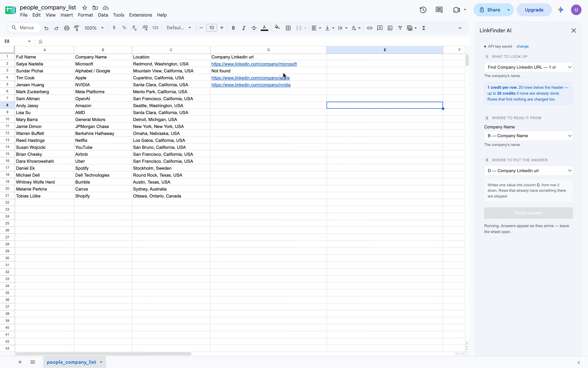
Task: Open the 'Find Company LinkedIn URL' dropdown
Action: 528,67
